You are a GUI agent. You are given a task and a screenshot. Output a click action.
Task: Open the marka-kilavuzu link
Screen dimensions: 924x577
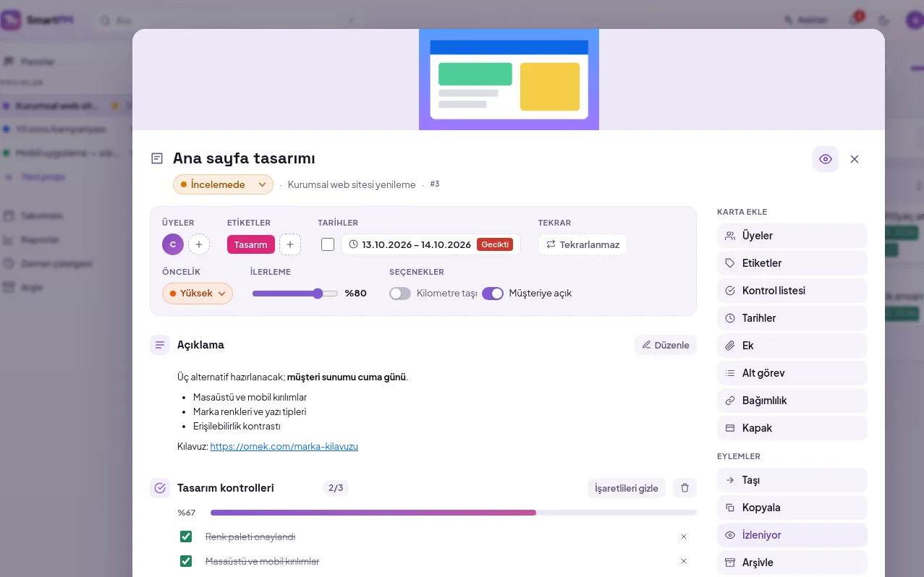tap(284, 447)
